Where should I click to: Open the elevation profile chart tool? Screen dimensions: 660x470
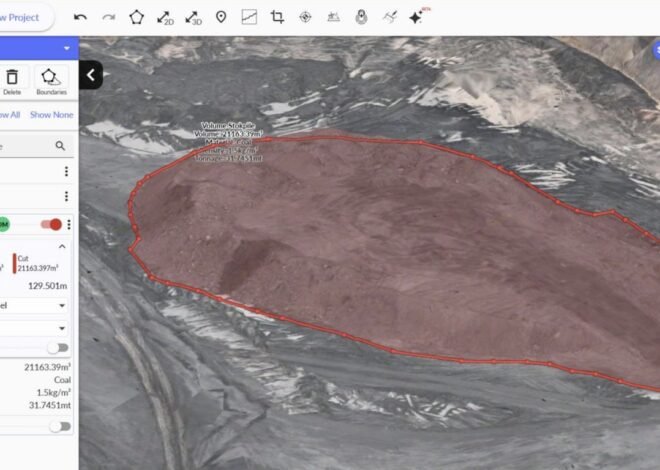click(249, 17)
